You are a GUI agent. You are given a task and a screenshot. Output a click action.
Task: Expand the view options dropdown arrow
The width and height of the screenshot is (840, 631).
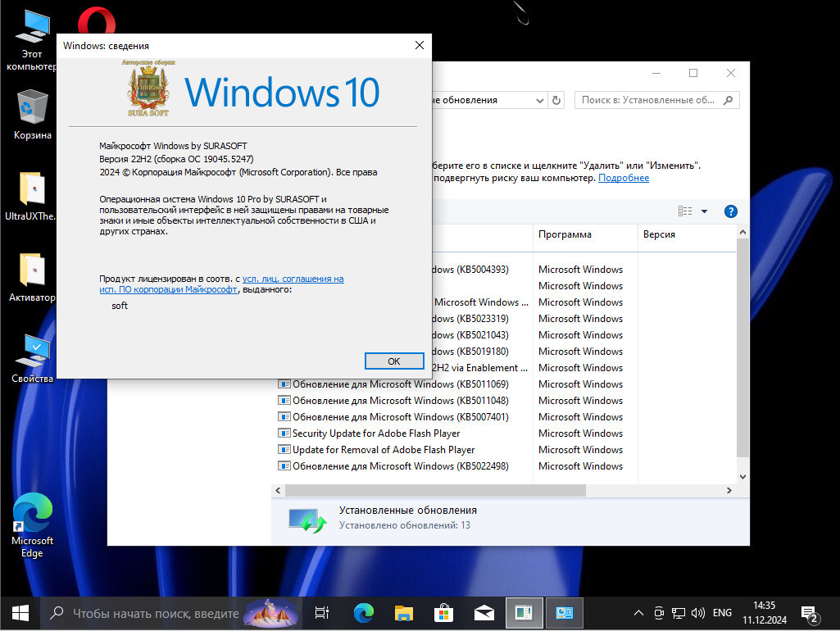point(705,211)
